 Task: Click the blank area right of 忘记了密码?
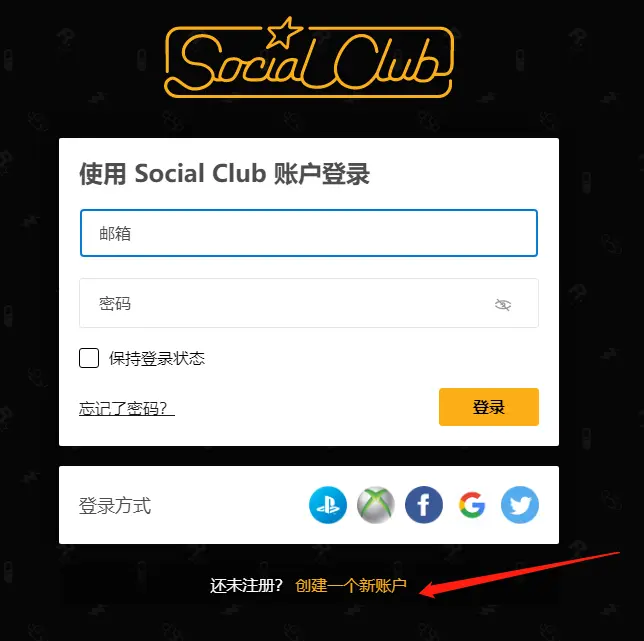[306, 408]
